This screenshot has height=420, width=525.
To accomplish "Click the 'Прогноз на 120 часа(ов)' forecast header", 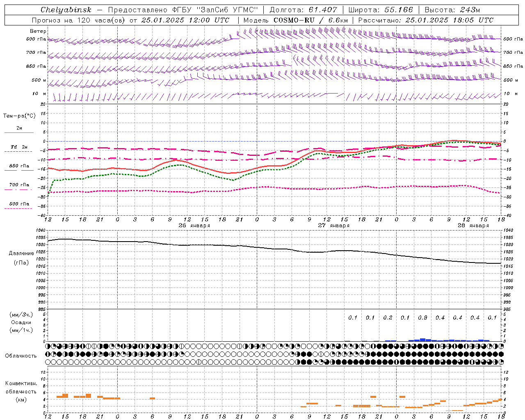I will tap(79, 20).
